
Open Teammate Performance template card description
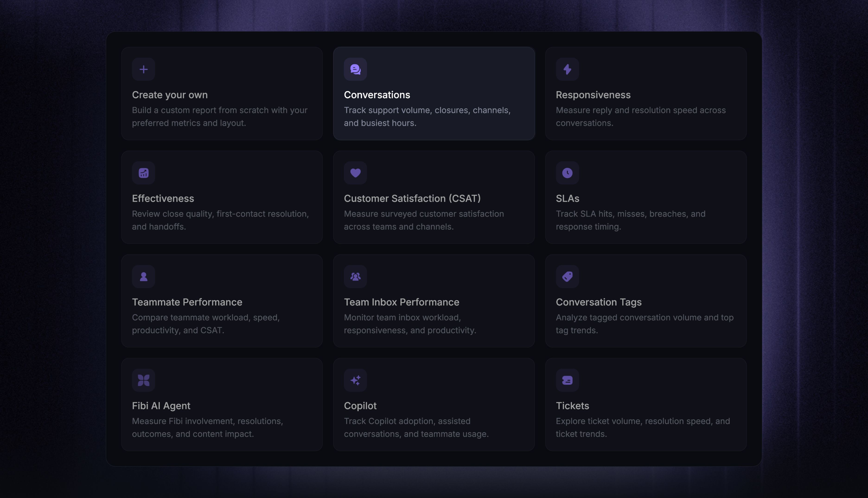tap(206, 324)
